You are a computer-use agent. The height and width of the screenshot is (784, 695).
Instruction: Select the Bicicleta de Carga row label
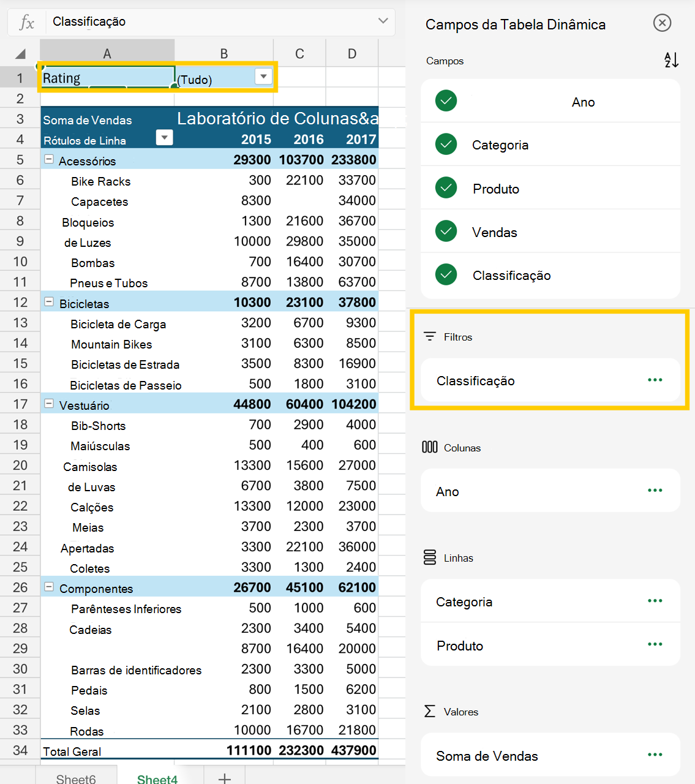pyautogui.click(x=118, y=324)
